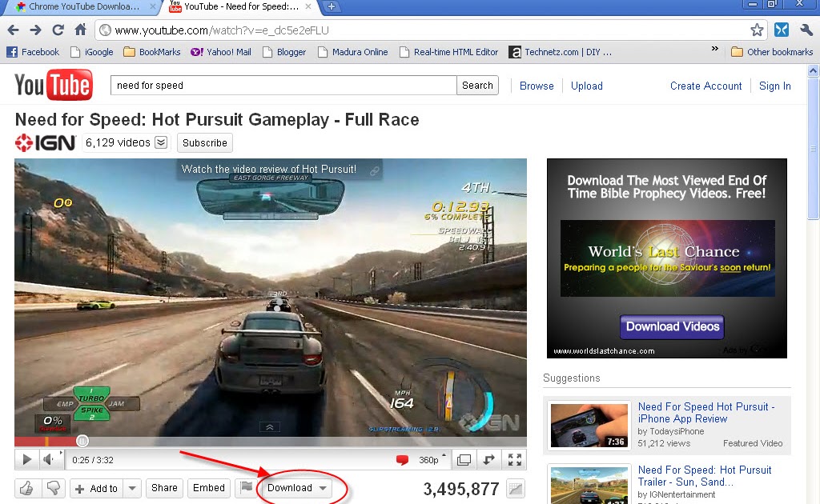Open the Facebook bookmark

33,52
